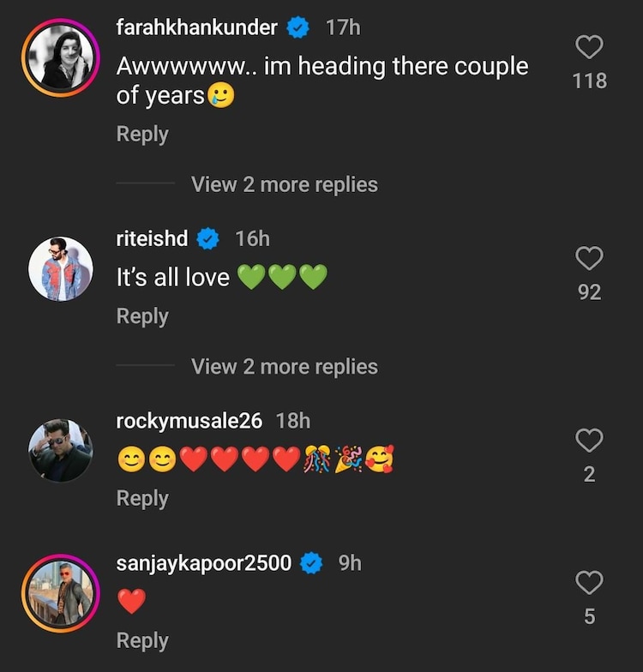Viewport: 643px width, 672px height.
Task: Reply to farahkhankunder's comment
Action: coord(142,135)
